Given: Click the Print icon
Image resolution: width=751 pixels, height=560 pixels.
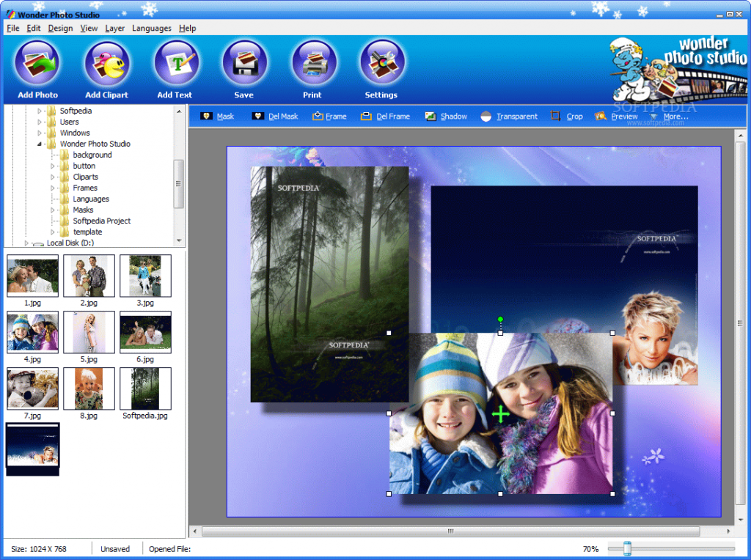Looking at the screenshot, I should (x=314, y=63).
